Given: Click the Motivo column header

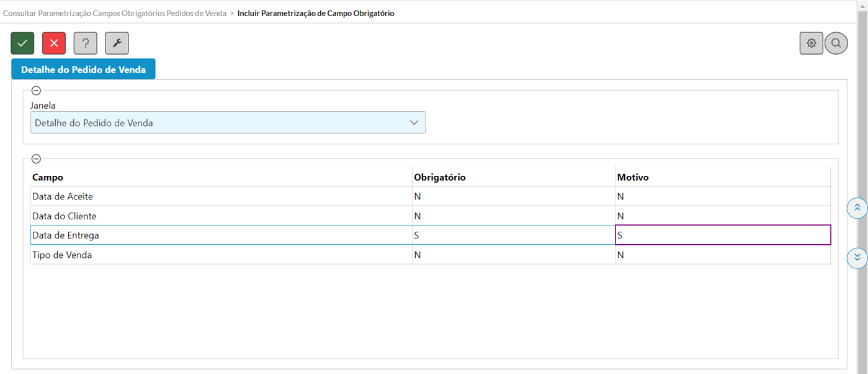Looking at the screenshot, I should [723, 177].
